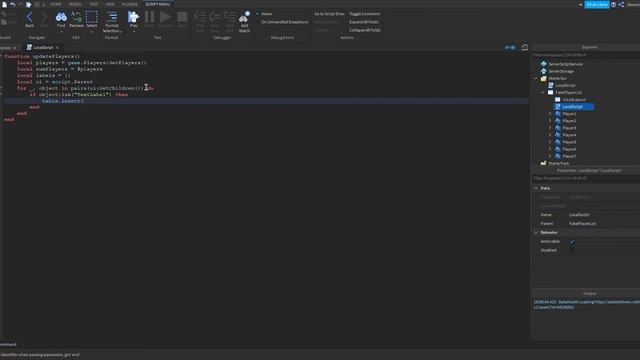
Task: Expand the Player1 tree node
Action: click(550, 114)
